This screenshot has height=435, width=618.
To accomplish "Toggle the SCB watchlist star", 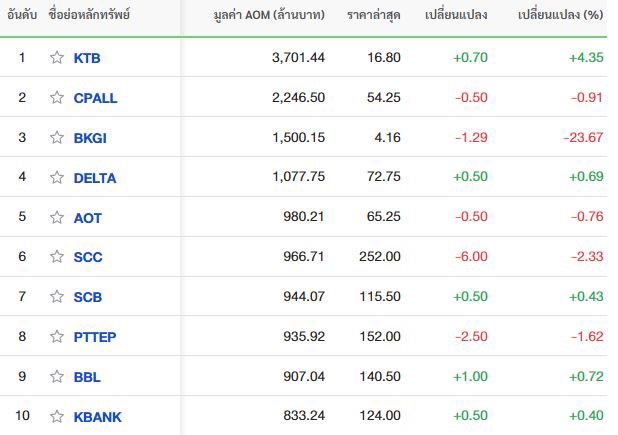I will point(57,296).
